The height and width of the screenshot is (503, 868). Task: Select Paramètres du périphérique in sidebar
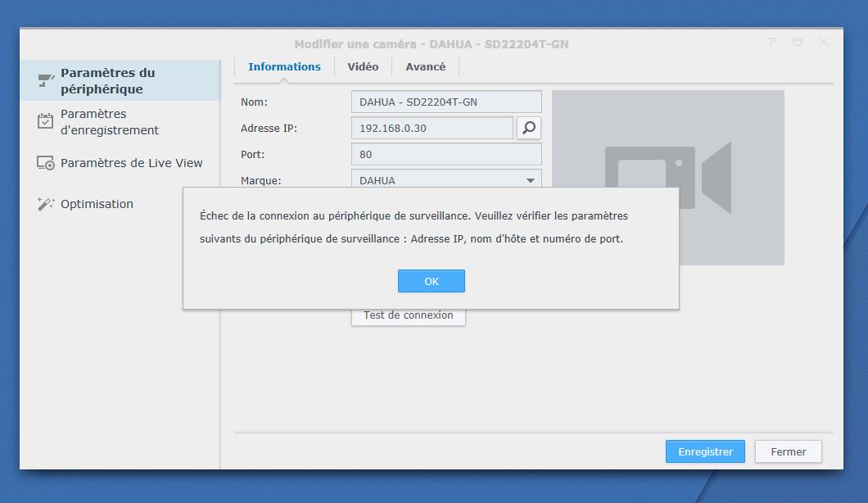[120, 81]
